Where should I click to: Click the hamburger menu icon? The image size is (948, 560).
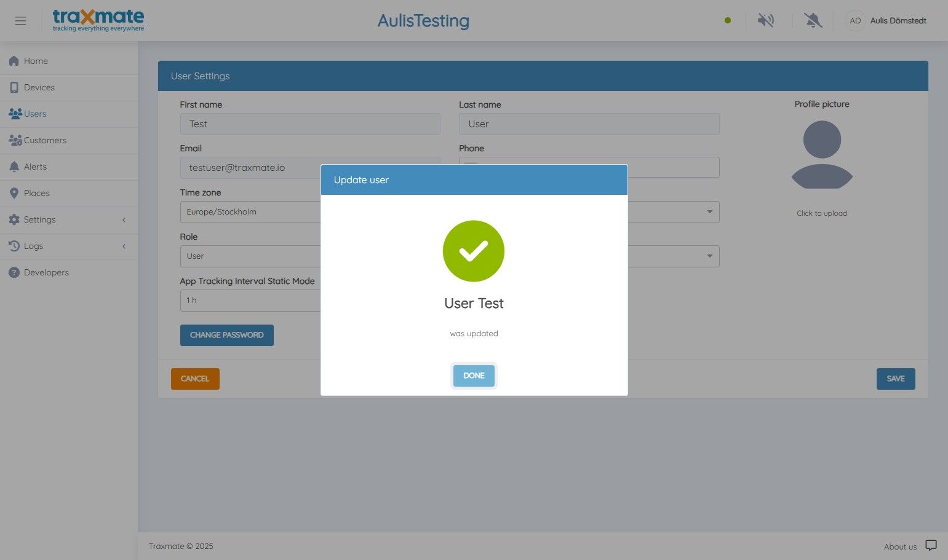coord(20,21)
